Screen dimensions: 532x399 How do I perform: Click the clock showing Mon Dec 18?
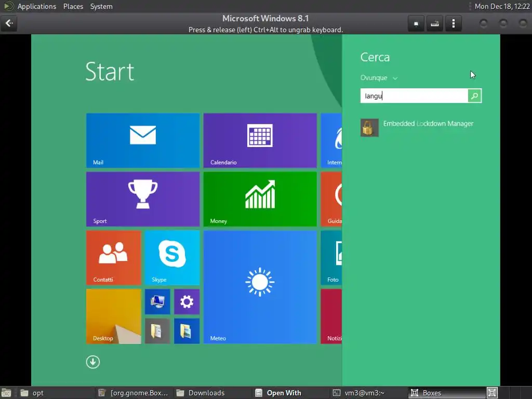[502, 6]
